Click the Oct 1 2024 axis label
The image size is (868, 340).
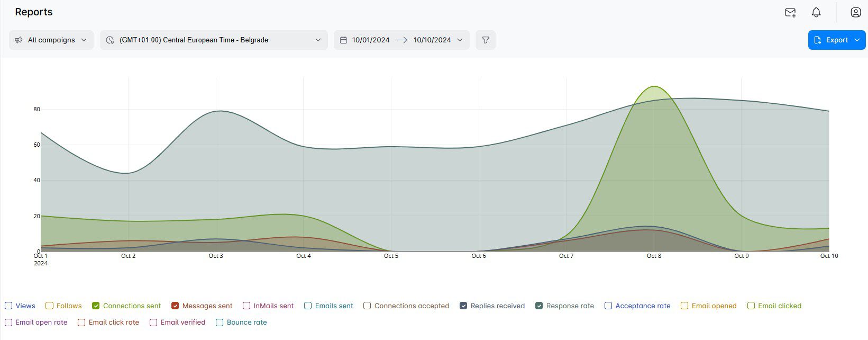(x=41, y=260)
